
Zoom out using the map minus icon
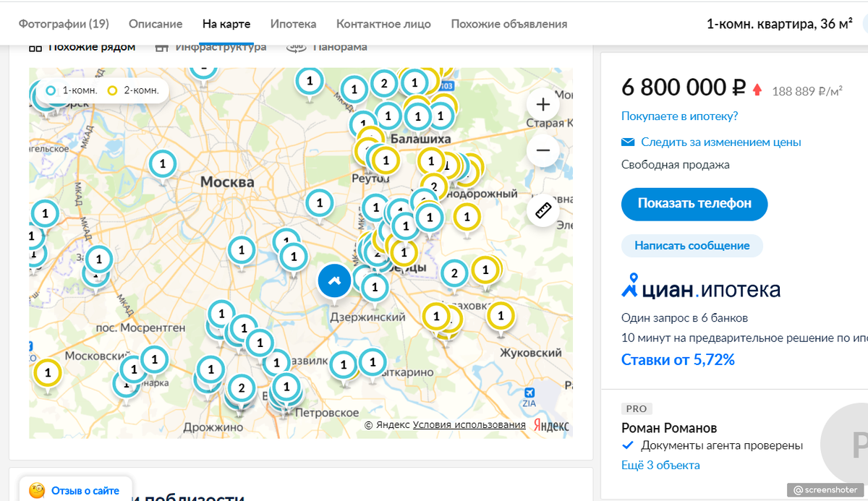(542, 150)
